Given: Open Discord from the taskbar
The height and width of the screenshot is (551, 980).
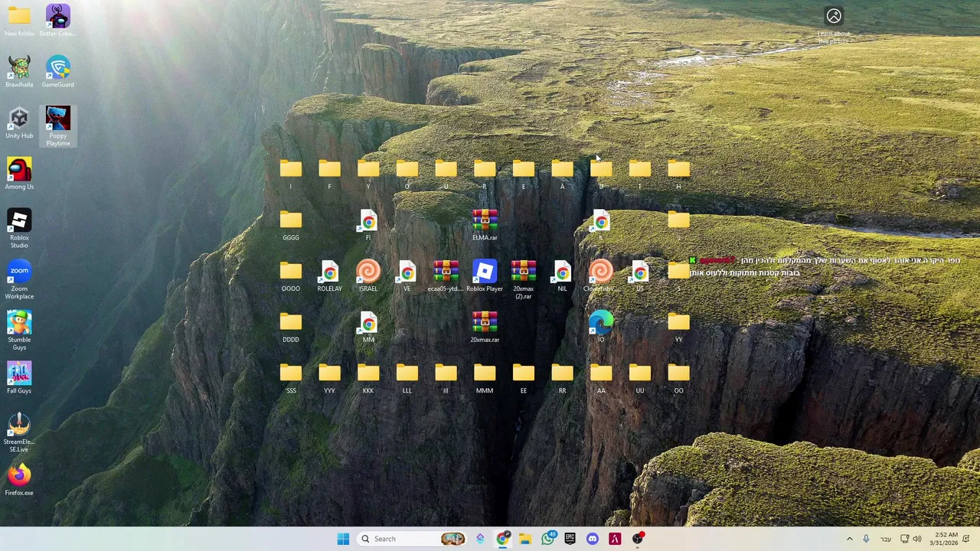Looking at the screenshot, I should [x=592, y=539].
